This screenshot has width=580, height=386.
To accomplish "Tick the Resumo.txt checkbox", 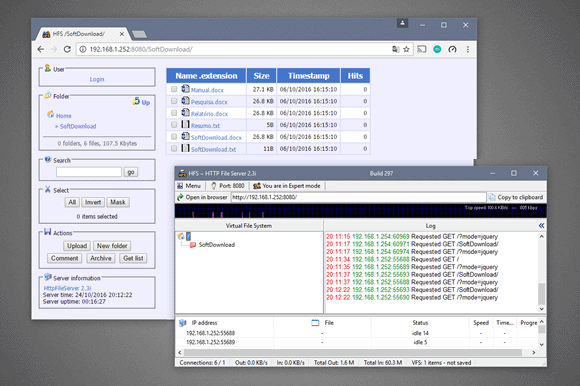I will point(174,125).
